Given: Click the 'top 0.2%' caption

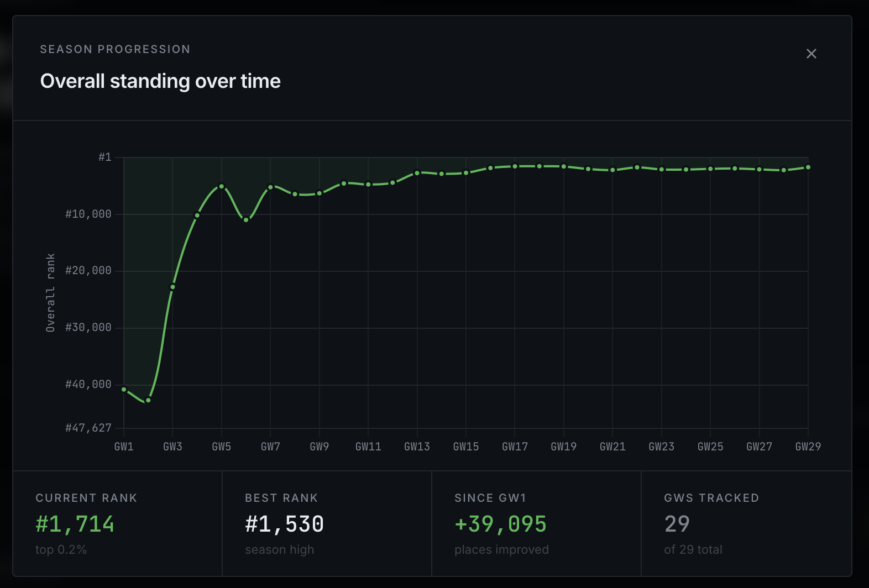Looking at the screenshot, I should click(x=61, y=550).
